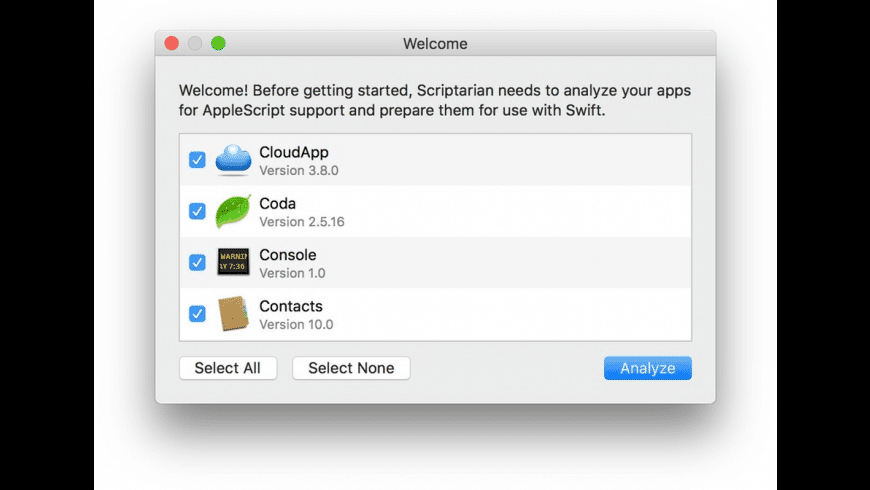
Task: Click the Version 1.0 label
Action: coord(292,273)
